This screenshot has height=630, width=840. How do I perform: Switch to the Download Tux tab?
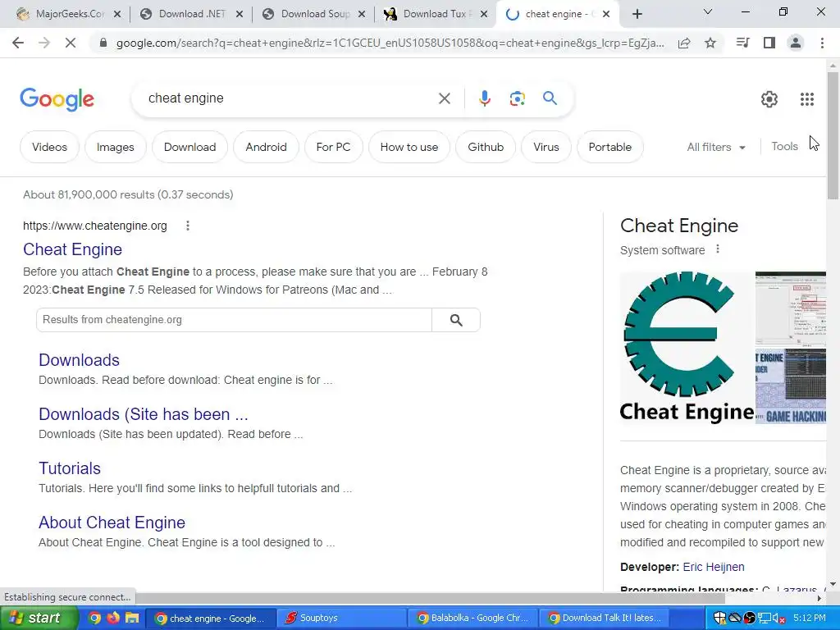[436, 14]
